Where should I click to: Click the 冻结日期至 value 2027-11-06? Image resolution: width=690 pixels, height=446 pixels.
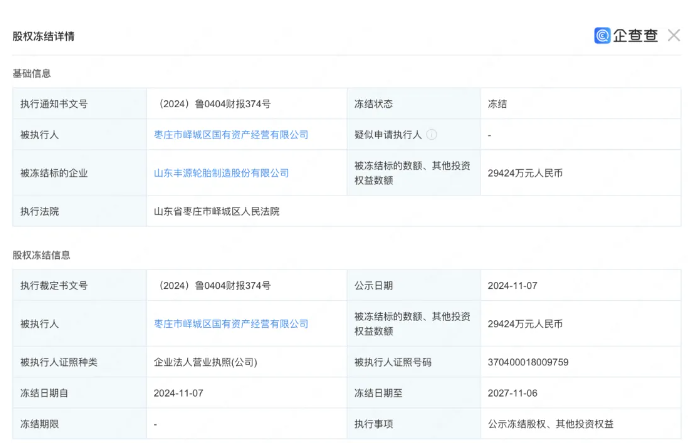512,393
